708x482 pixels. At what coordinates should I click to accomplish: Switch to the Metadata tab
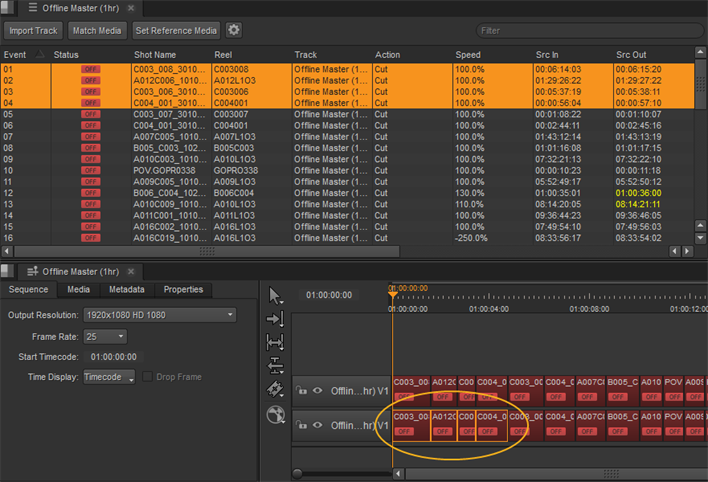pos(126,290)
